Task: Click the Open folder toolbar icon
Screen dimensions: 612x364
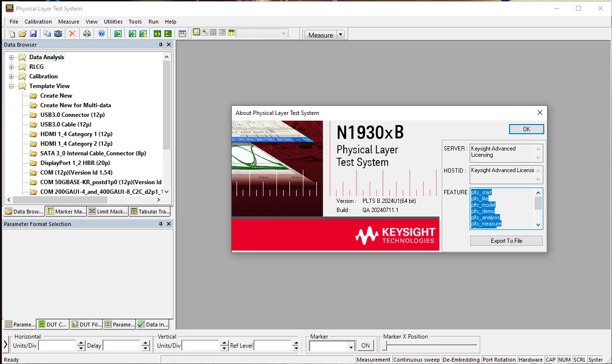Action: (23, 34)
